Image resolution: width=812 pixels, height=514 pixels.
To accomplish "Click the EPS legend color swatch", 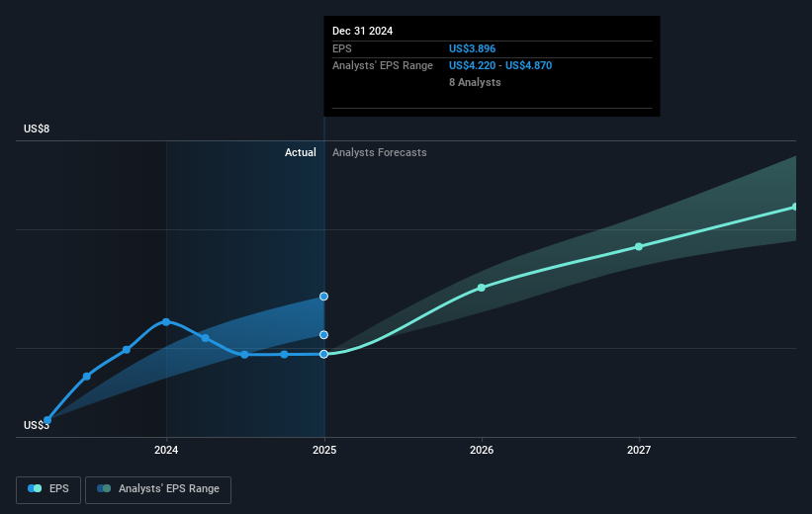I will (x=35, y=488).
